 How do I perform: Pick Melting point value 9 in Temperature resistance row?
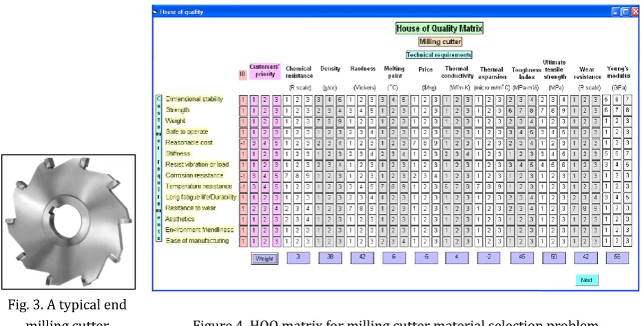[x=404, y=186]
